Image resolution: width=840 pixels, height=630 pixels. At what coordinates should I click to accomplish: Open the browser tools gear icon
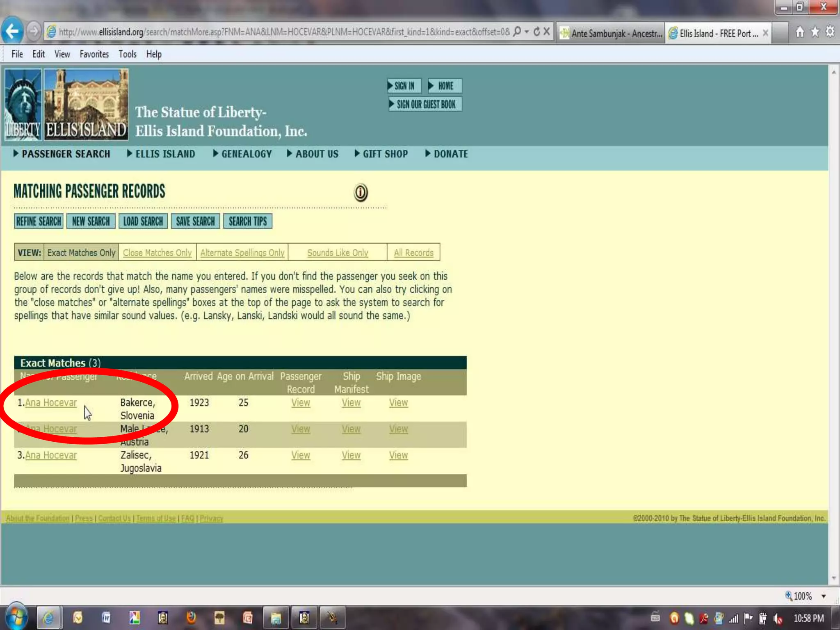pos(830,32)
